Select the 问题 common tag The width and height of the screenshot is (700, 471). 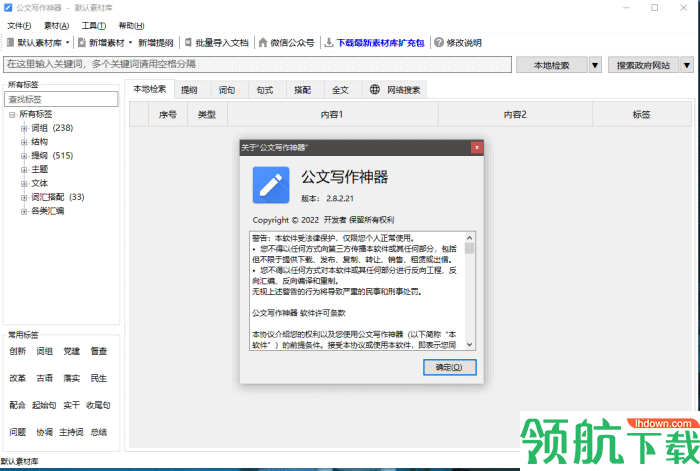coord(17,432)
